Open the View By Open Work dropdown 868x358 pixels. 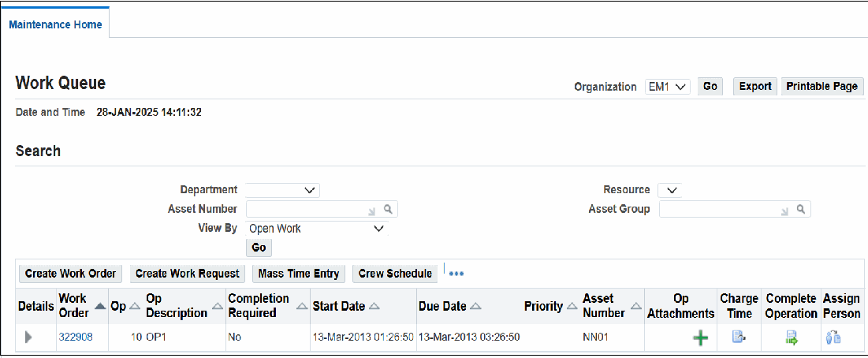(317, 228)
